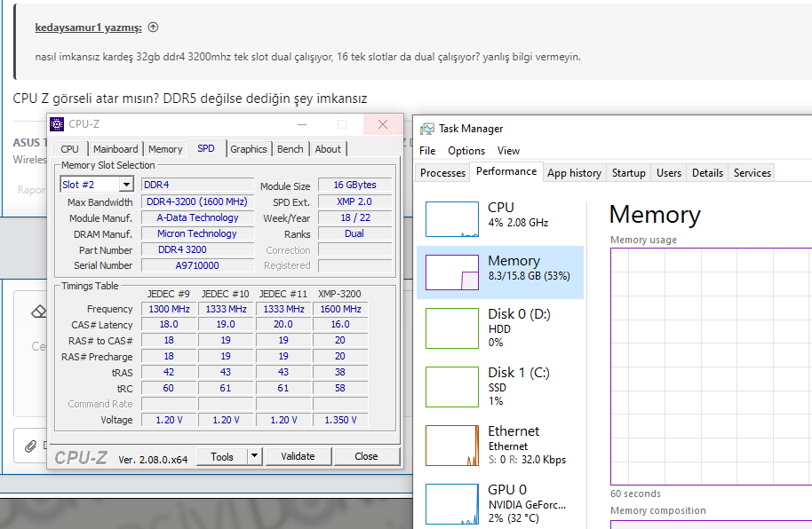
Task: Go to the Processes tab in Task Manager
Action: coord(442,173)
